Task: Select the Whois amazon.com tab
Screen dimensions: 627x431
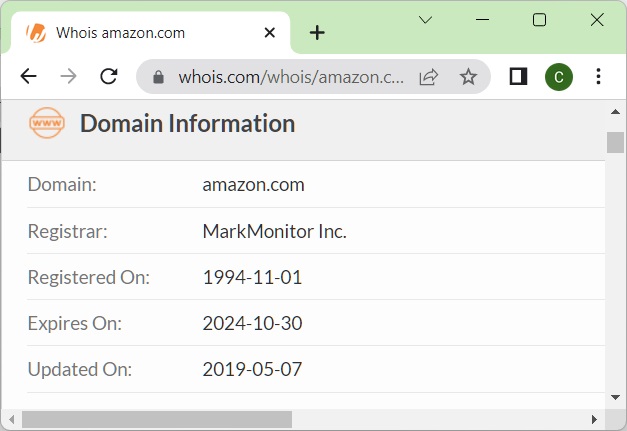Action: (130, 33)
